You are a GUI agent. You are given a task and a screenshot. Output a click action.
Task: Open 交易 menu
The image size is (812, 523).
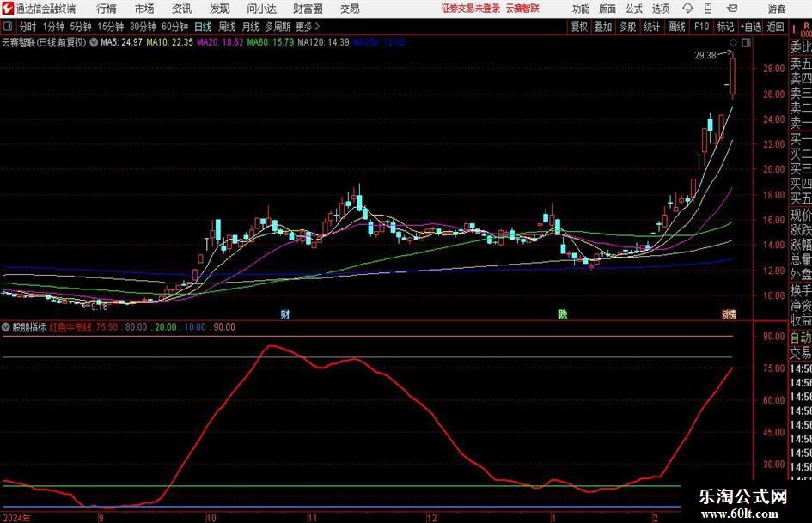(350, 9)
